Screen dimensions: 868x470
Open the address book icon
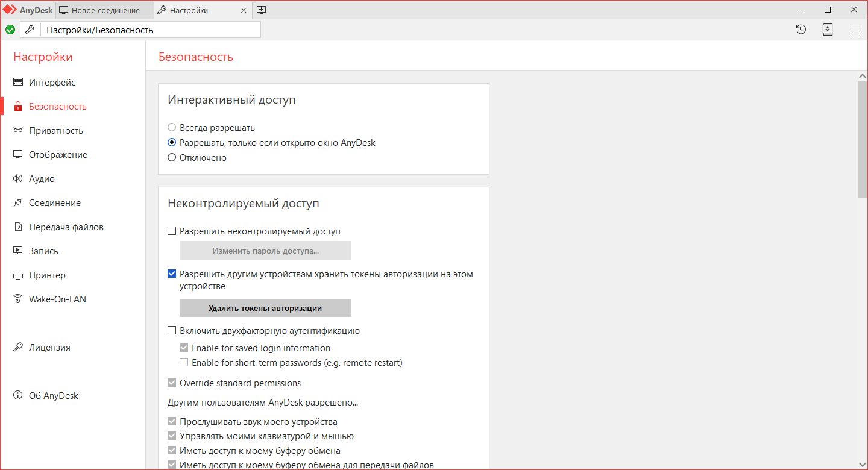828,30
